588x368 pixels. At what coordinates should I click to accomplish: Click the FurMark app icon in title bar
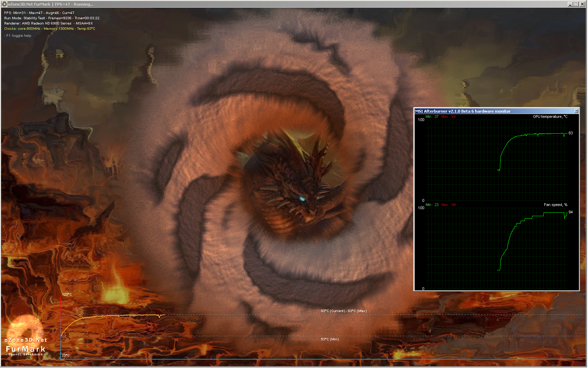click(x=5, y=4)
